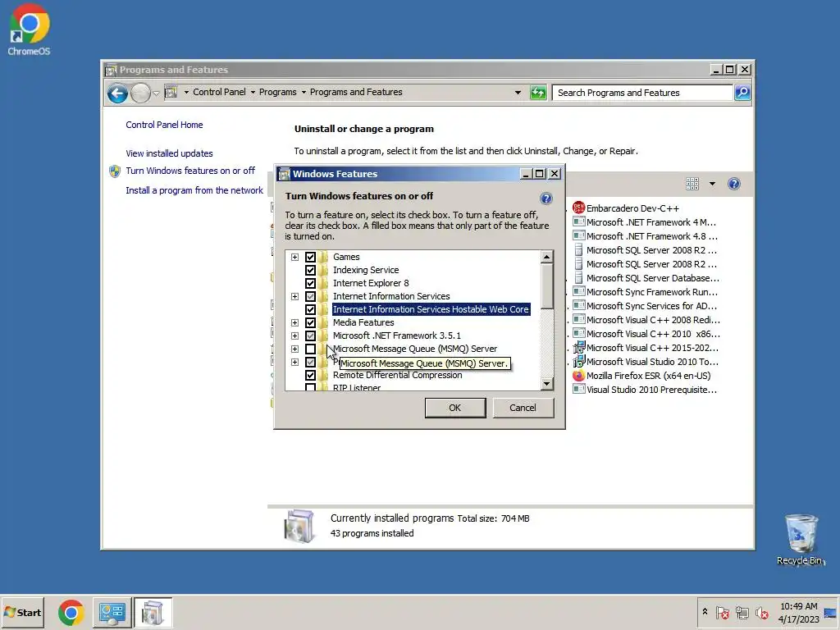
Task: Click the refresh icon next to address bar
Action: point(538,93)
